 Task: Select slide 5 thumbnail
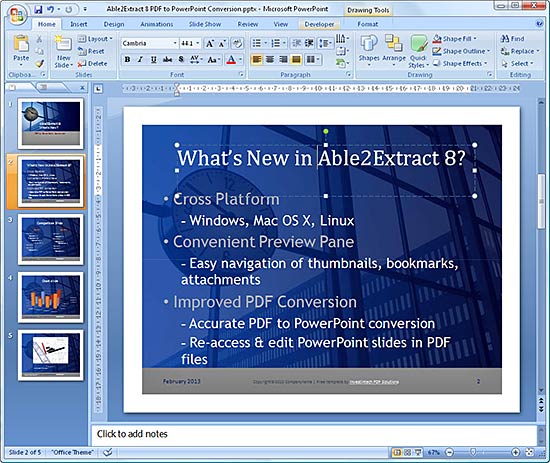coord(51,355)
